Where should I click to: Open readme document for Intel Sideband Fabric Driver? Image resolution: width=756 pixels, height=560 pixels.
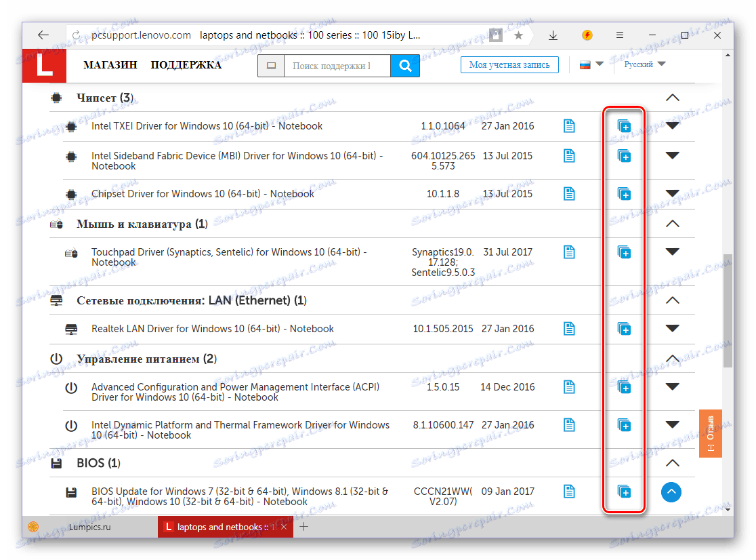[569, 156]
